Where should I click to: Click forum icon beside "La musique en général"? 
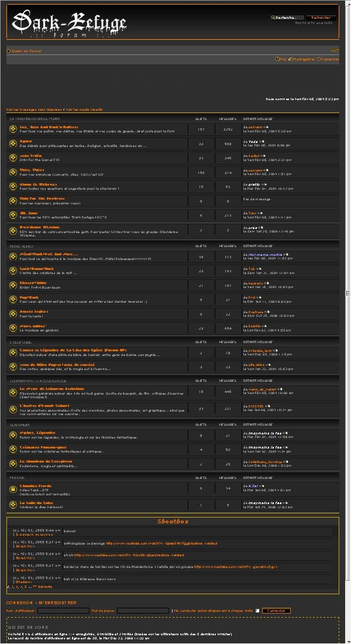tap(13, 328)
